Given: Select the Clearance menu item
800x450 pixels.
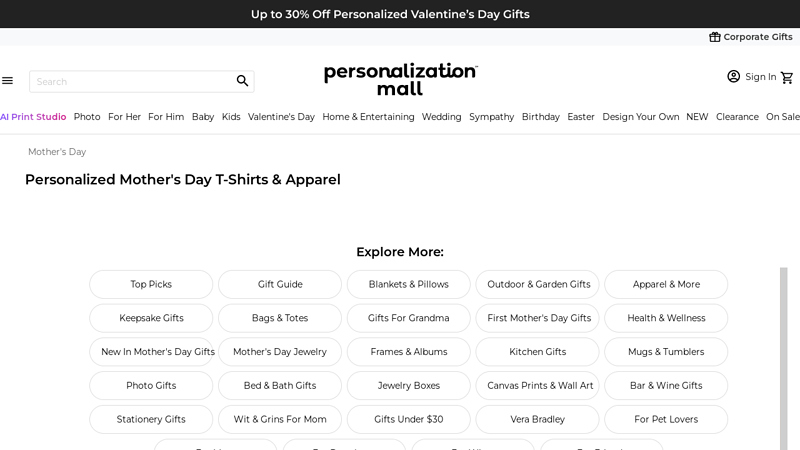Looking at the screenshot, I should (737, 117).
